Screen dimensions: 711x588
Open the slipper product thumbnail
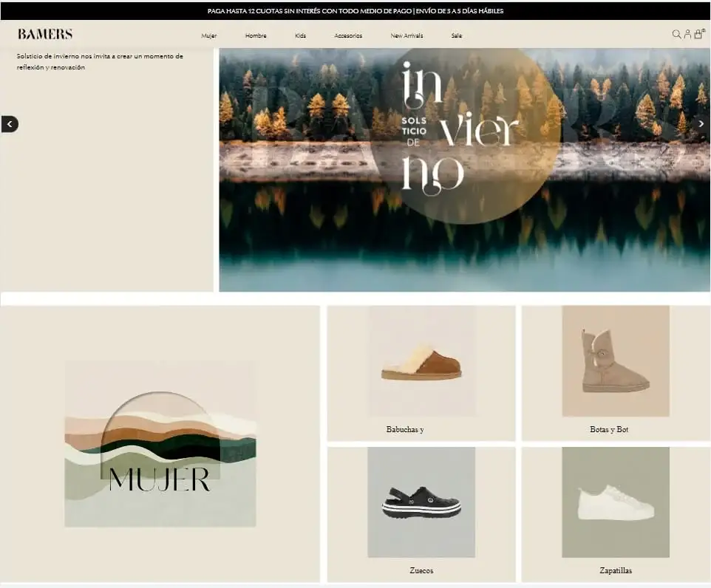(x=422, y=361)
